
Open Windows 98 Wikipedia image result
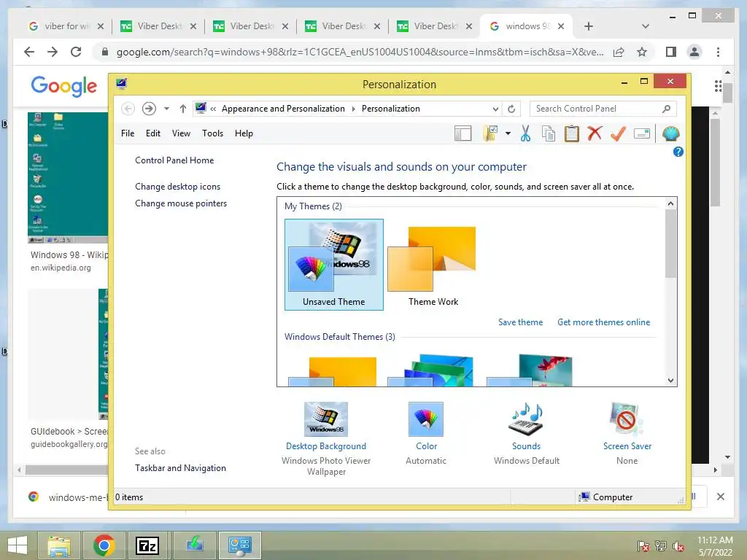(68, 178)
